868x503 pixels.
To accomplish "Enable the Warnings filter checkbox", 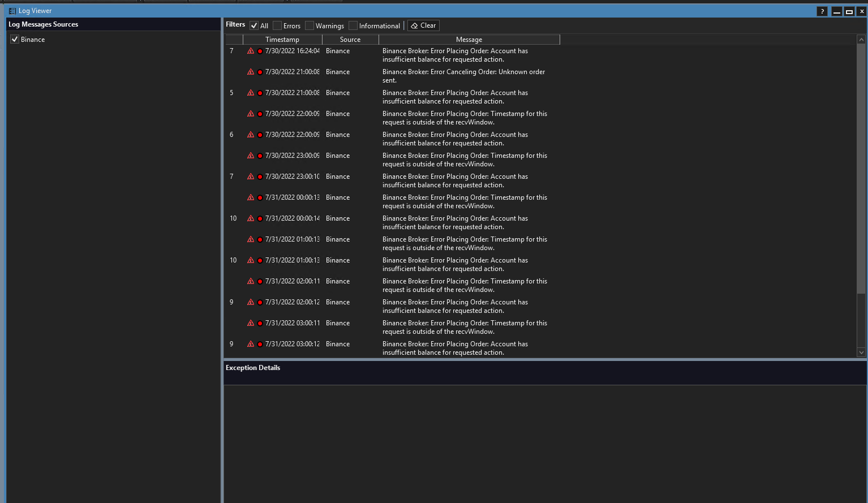I will coord(310,25).
